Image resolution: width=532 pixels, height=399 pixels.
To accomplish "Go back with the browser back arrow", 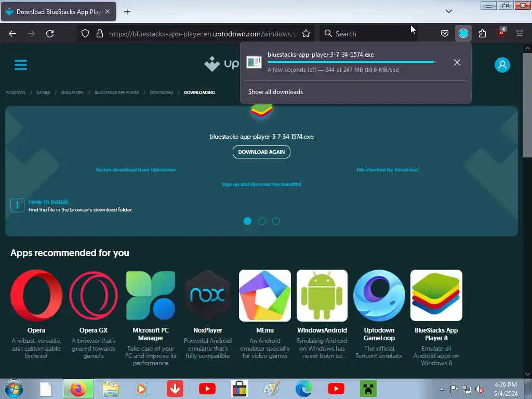I will (12, 34).
